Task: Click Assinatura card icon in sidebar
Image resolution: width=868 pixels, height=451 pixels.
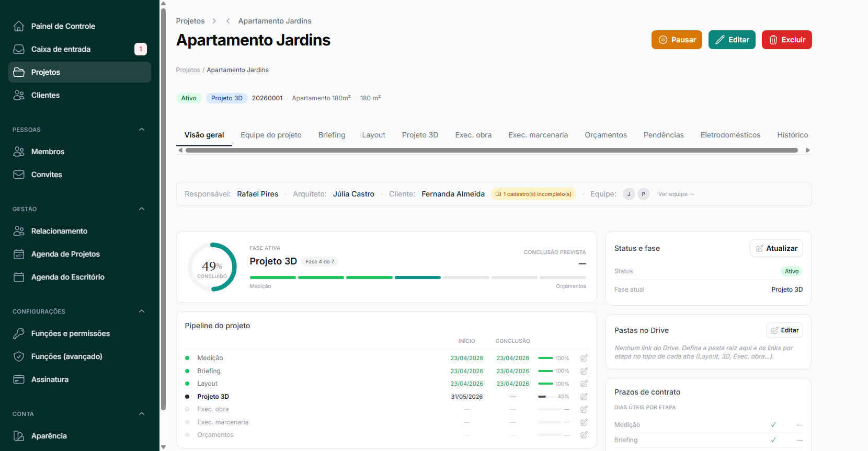Action: 19,379
